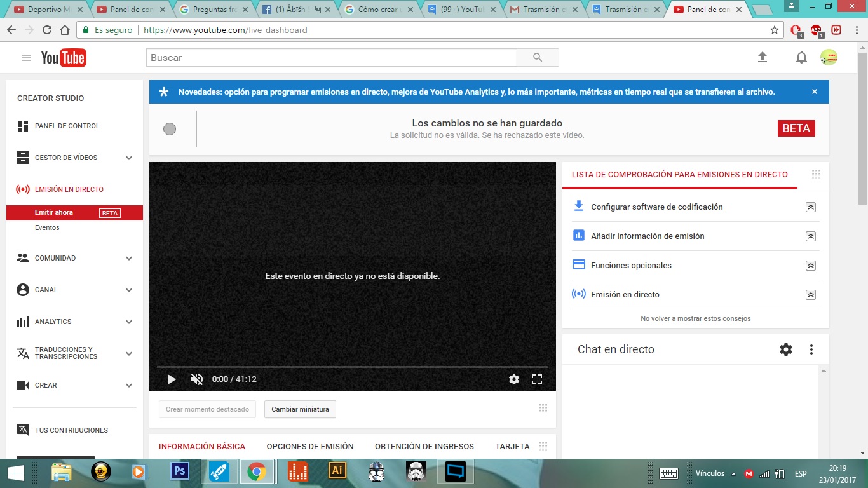Switch to the Cómo crear browser tab

point(379,10)
